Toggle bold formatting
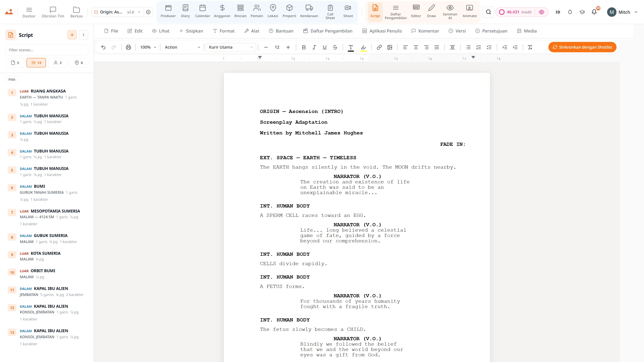This screenshot has width=644, height=362. click(x=304, y=47)
